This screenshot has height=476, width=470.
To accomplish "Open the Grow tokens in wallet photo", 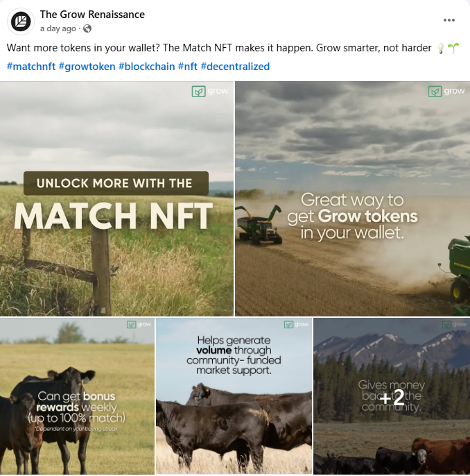I will pos(353,199).
